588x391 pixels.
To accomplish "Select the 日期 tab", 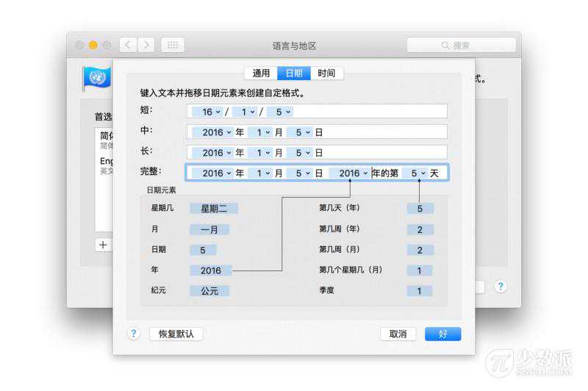I will pyautogui.click(x=294, y=73).
